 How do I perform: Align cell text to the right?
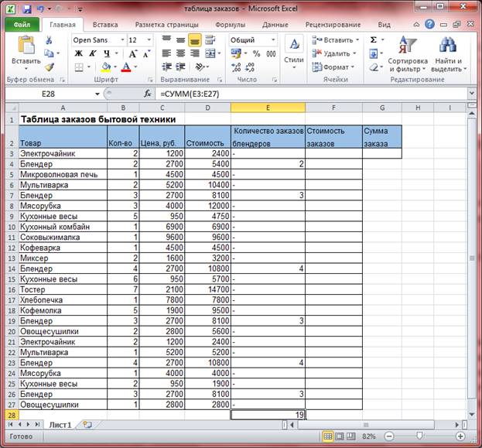point(195,53)
